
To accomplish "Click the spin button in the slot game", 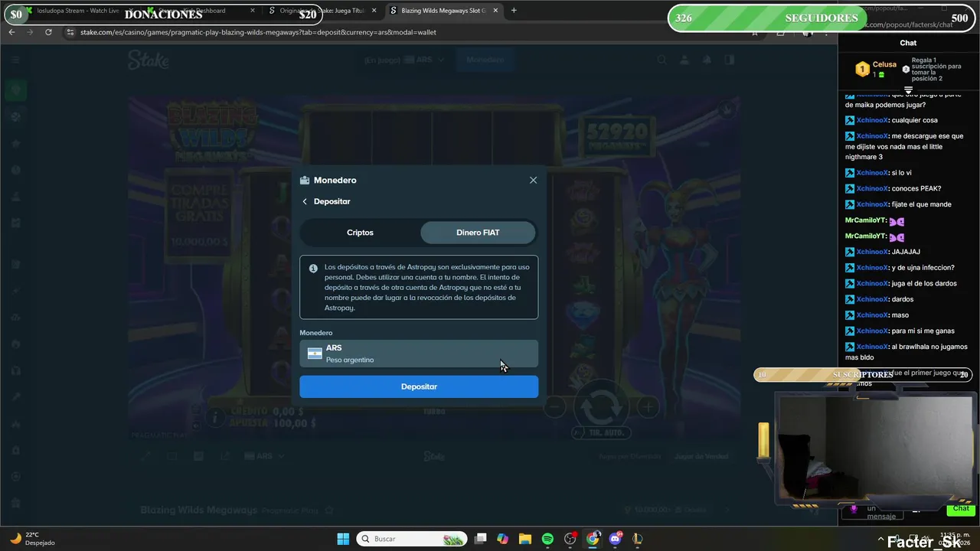I will coord(601,407).
